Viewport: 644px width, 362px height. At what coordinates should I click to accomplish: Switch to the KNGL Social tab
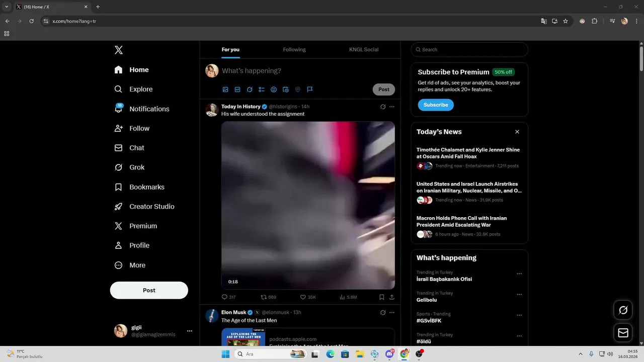(364, 49)
